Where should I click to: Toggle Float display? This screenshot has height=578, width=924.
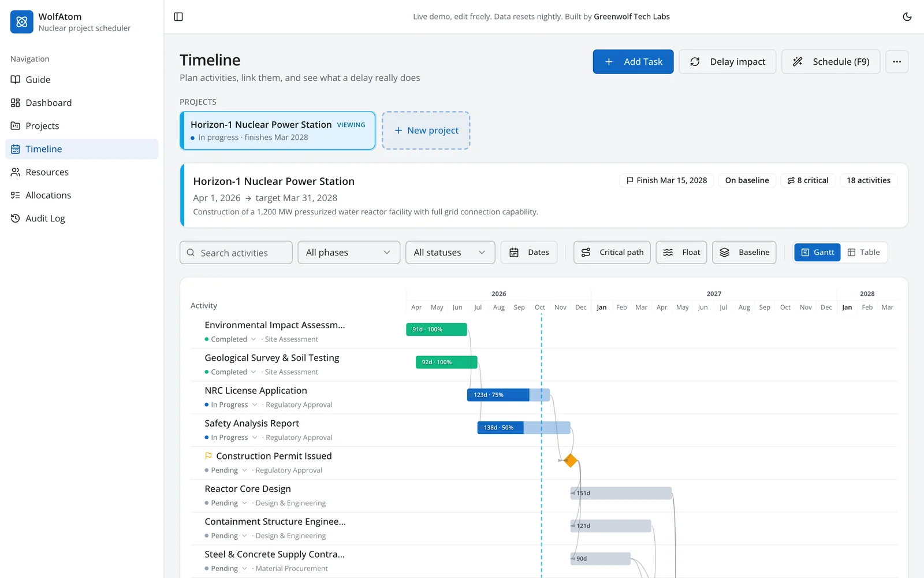coord(681,253)
